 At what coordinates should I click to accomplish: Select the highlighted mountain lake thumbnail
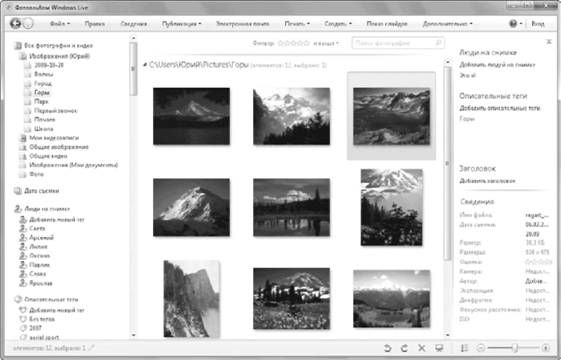(x=391, y=116)
